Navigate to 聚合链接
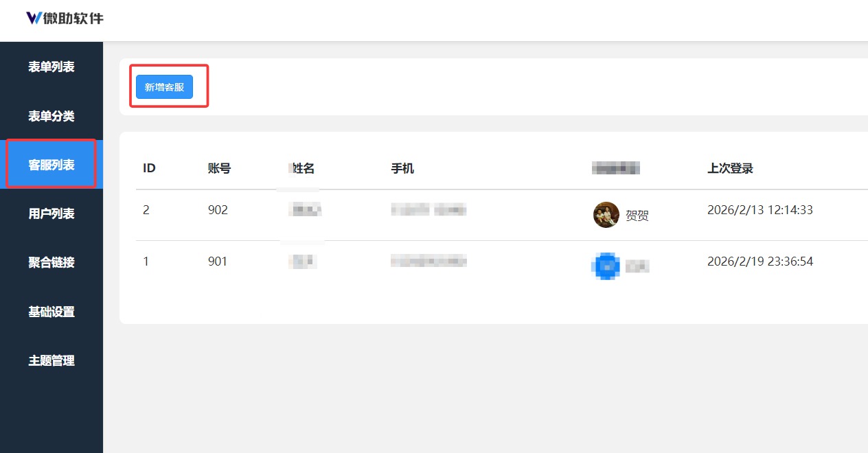 coord(52,262)
